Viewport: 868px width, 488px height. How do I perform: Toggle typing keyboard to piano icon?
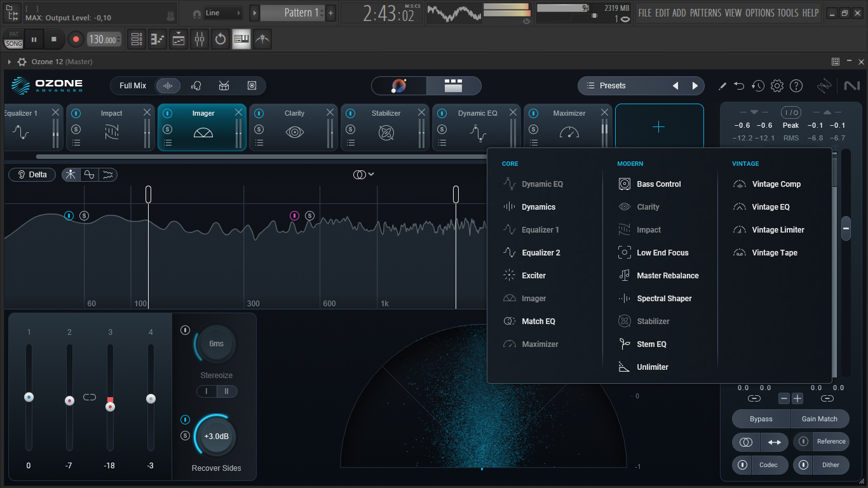[x=241, y=39]
